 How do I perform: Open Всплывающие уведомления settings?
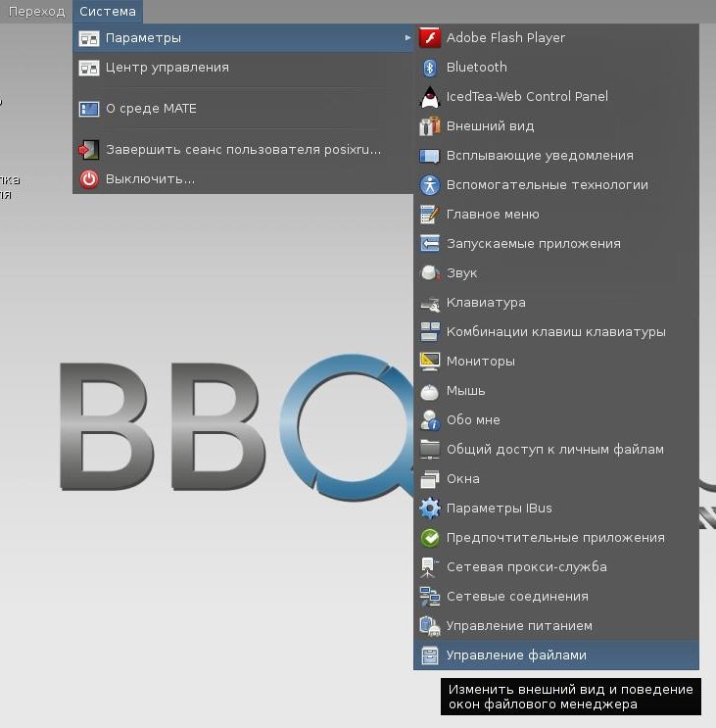click(x=556, y=156)
